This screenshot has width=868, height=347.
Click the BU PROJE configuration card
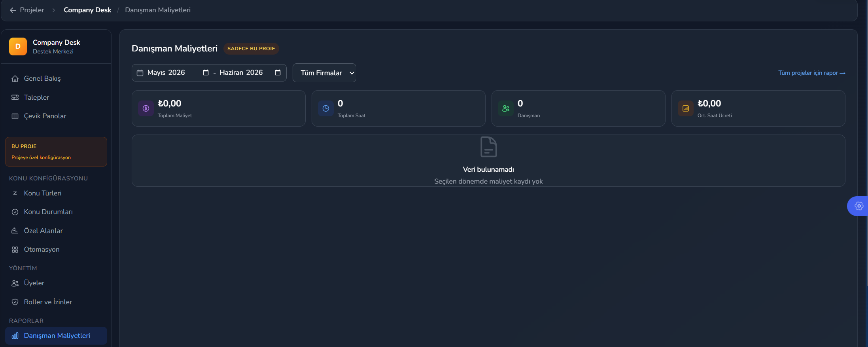(x=56, y=152)
